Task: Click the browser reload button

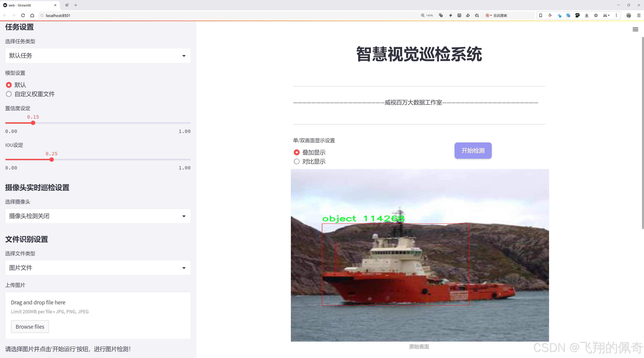Action: point(23,16)
